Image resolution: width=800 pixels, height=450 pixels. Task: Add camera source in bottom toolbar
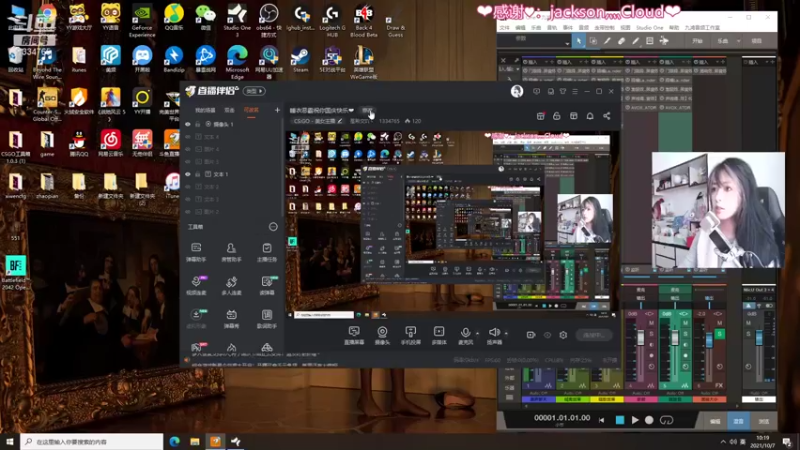[x=382, y=335]
